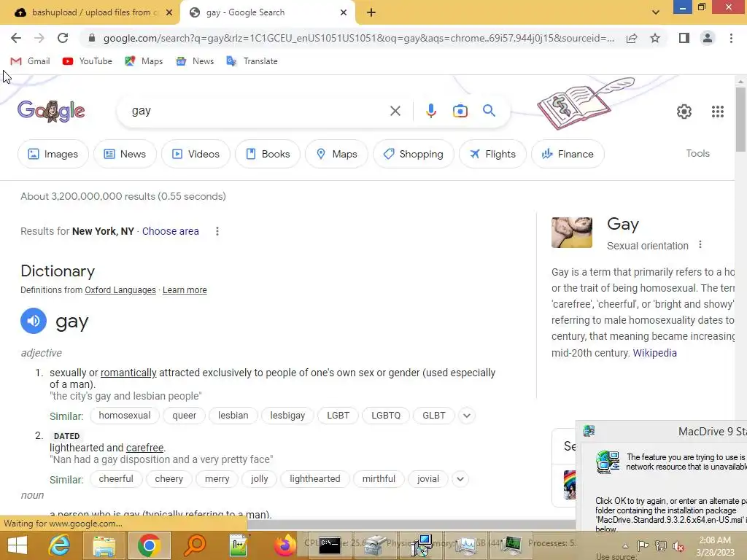Click the underlined word romantically
Image resolution: width=747 pixels, height=560 pixels.
(x=128, y=373)
